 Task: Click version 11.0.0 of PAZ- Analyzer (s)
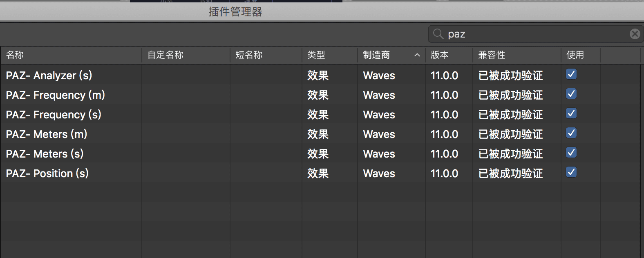445,76
